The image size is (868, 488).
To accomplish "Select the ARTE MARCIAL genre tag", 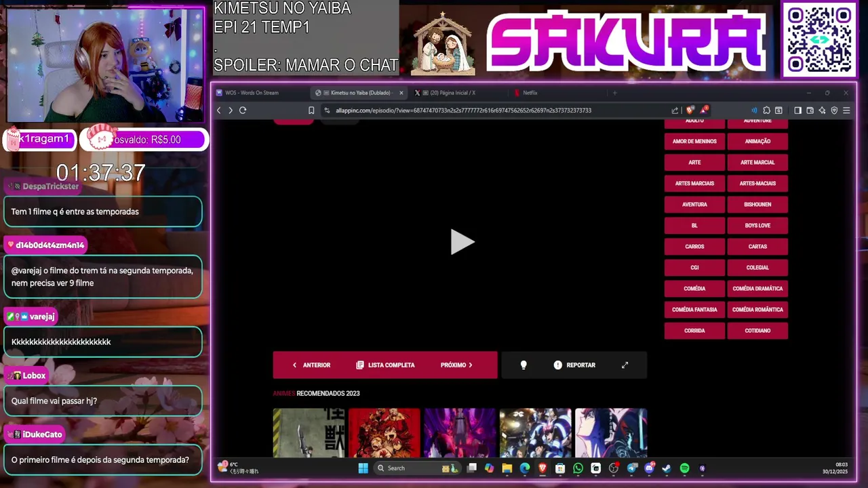I will 757,163.
